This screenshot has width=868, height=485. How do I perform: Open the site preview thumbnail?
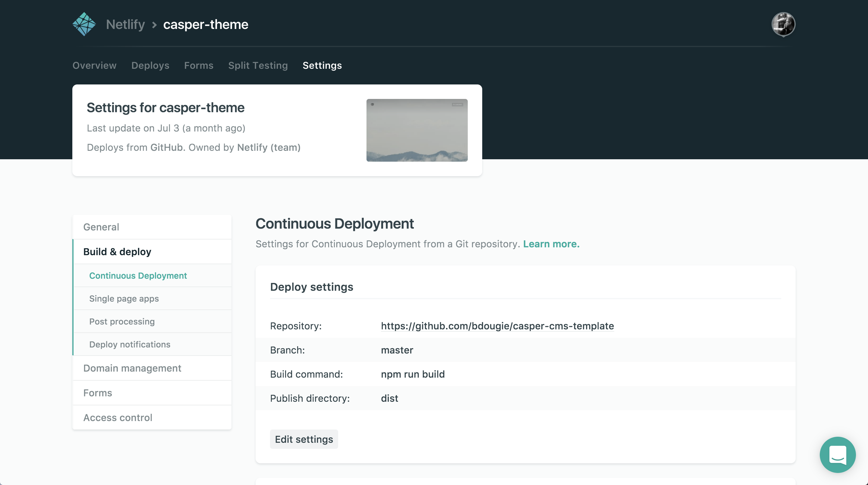[417, 130]
